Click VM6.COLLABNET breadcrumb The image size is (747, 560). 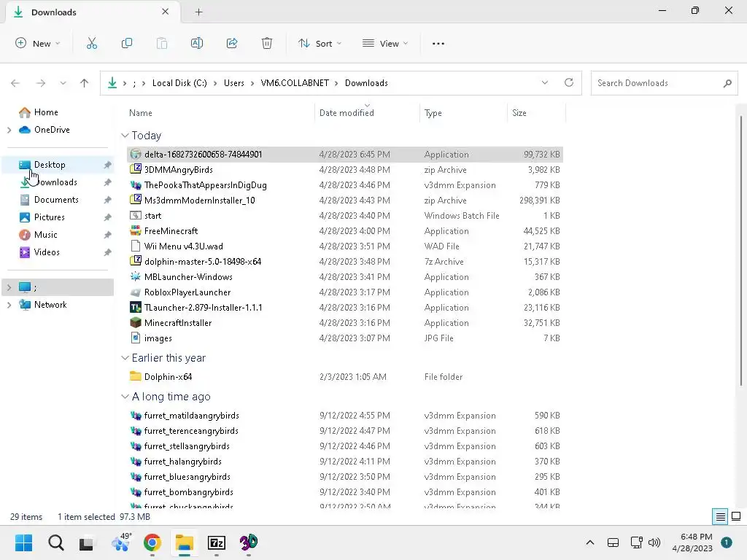tap(295, 83)
